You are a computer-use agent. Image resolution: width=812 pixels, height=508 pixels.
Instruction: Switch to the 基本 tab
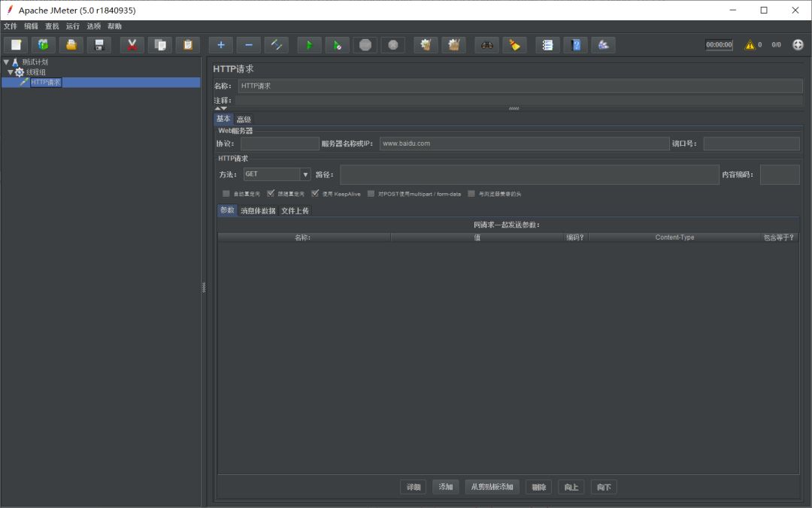pos(223,119)
